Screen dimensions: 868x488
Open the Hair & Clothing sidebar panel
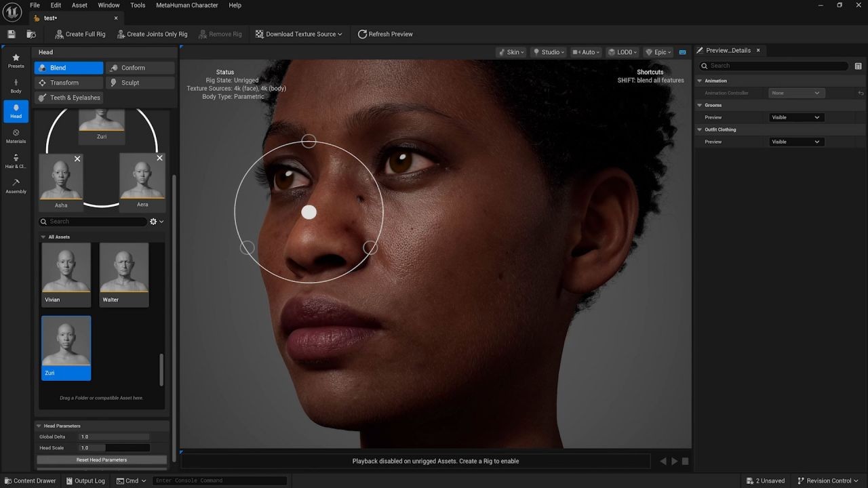pyautogui.click(x=16, y=161)
